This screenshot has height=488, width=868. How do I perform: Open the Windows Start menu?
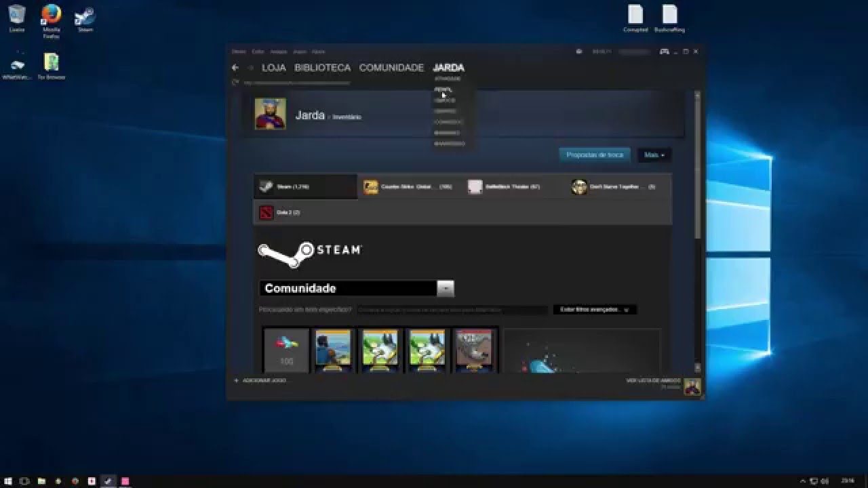[8, 481]
